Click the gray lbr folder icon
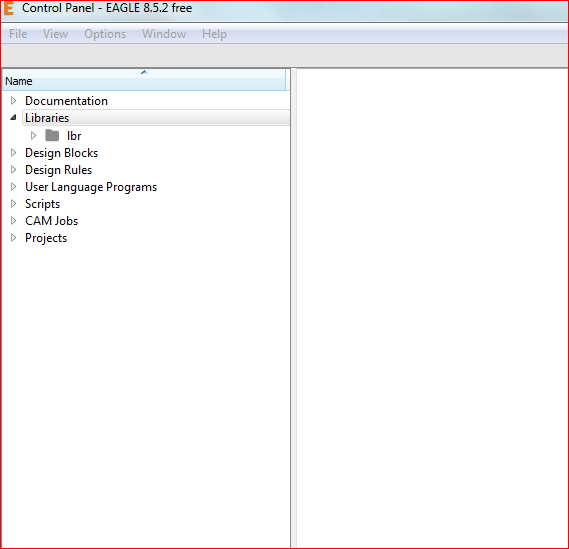The width and height of the screenshot is (569, 549). click(52, 136)
